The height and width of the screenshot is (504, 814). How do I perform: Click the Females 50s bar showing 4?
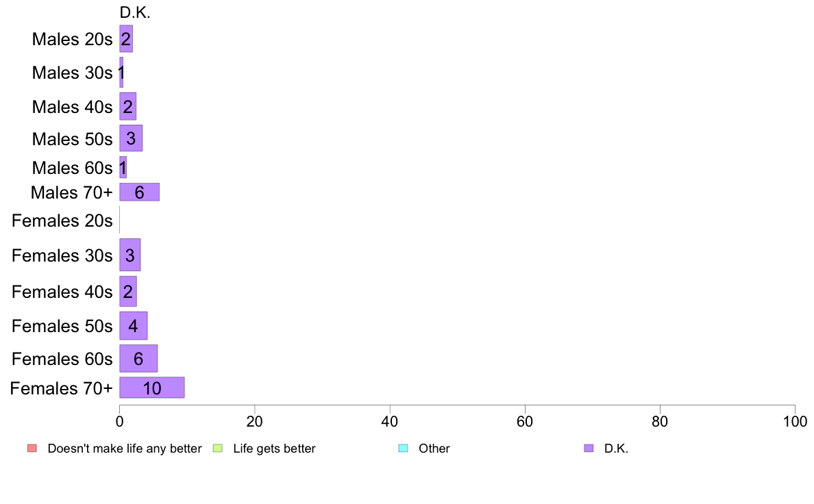pyautogui.click(x=134, y=326)
